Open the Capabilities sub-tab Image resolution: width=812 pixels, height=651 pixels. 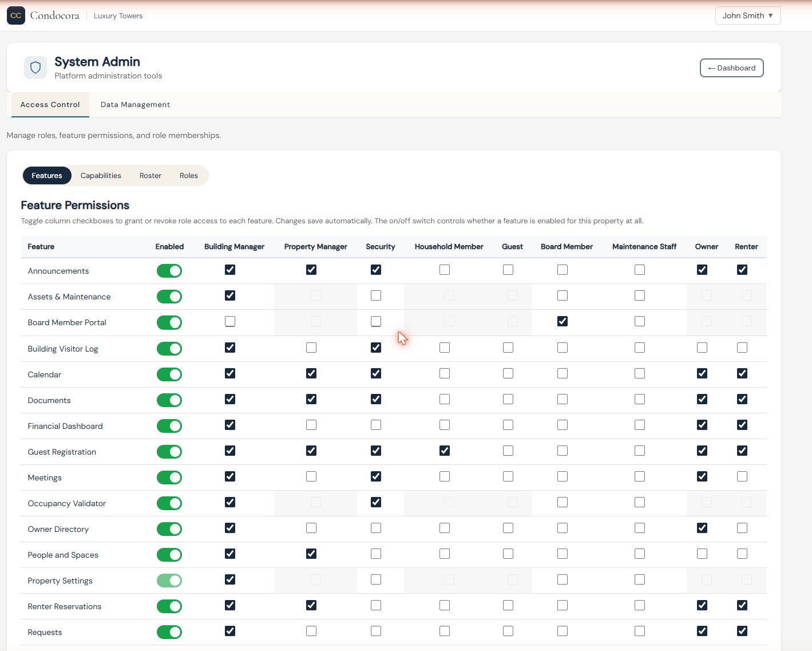coord(101,176)
